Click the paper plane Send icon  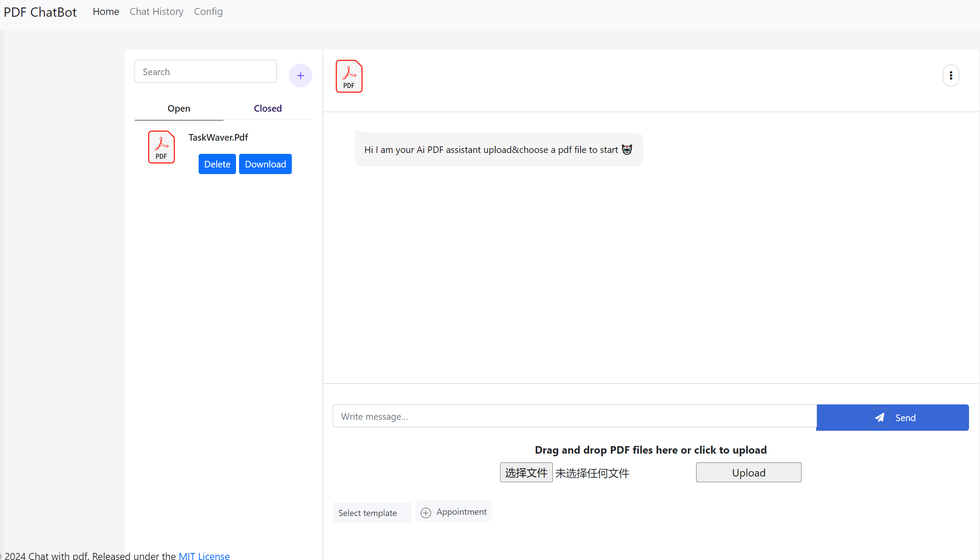[x=879, y=418]
